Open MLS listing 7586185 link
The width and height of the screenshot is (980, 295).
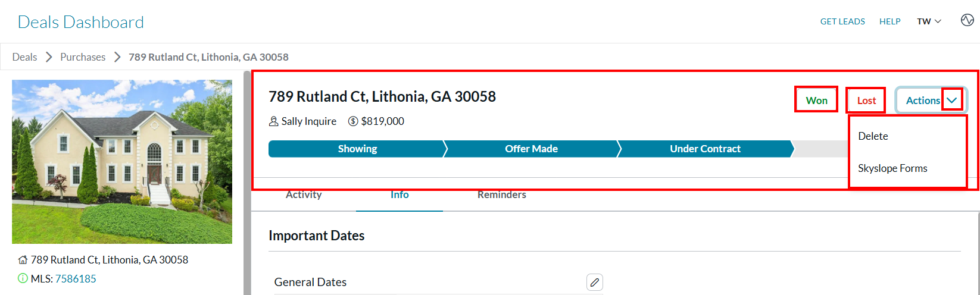pyautogui.click(x=76, y=278)
